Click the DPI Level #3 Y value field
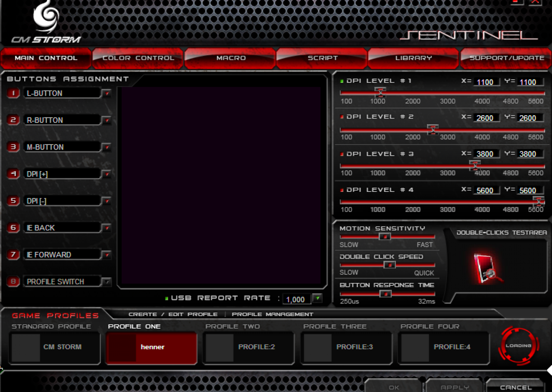 (530, 154)
